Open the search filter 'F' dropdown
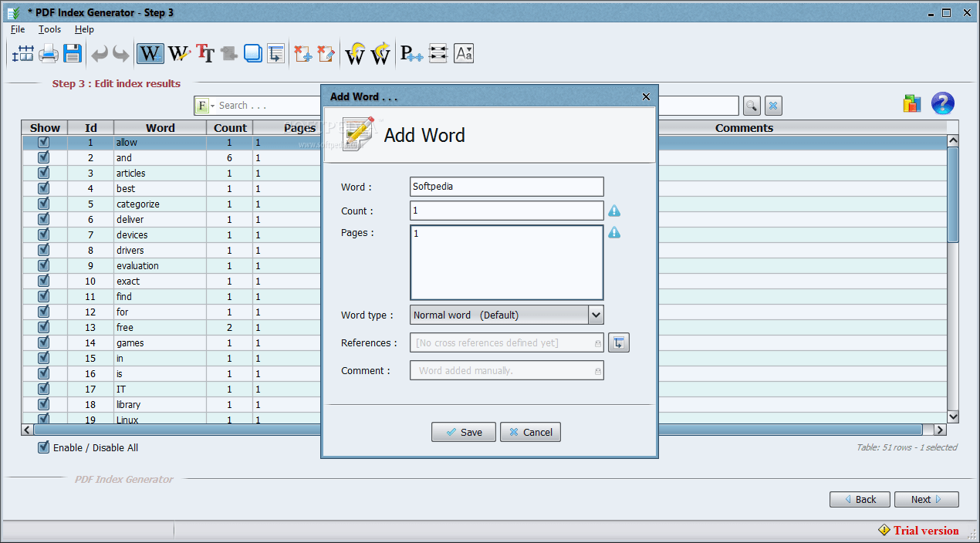 coord(204,106)
